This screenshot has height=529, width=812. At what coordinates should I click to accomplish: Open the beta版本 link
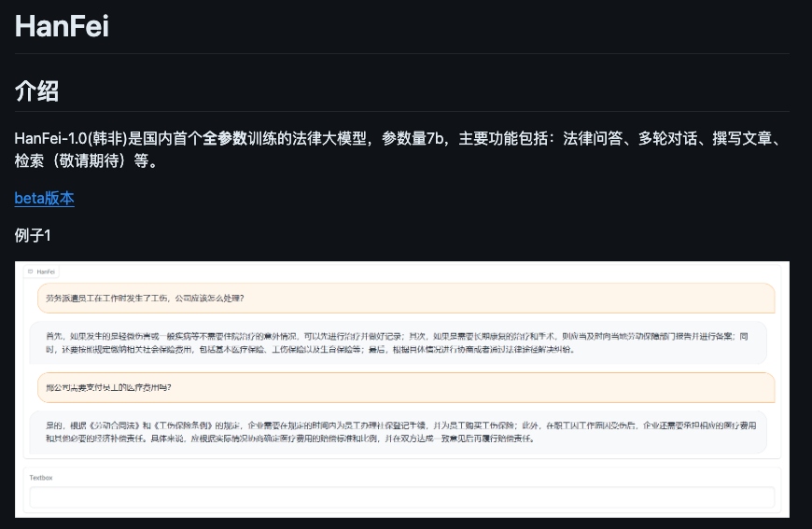point(45,198)
